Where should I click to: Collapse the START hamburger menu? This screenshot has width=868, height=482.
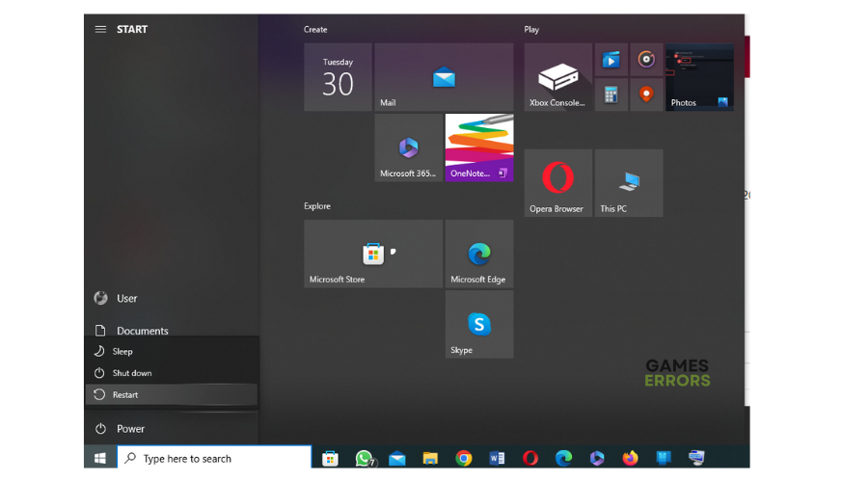[x=100, y=29]
